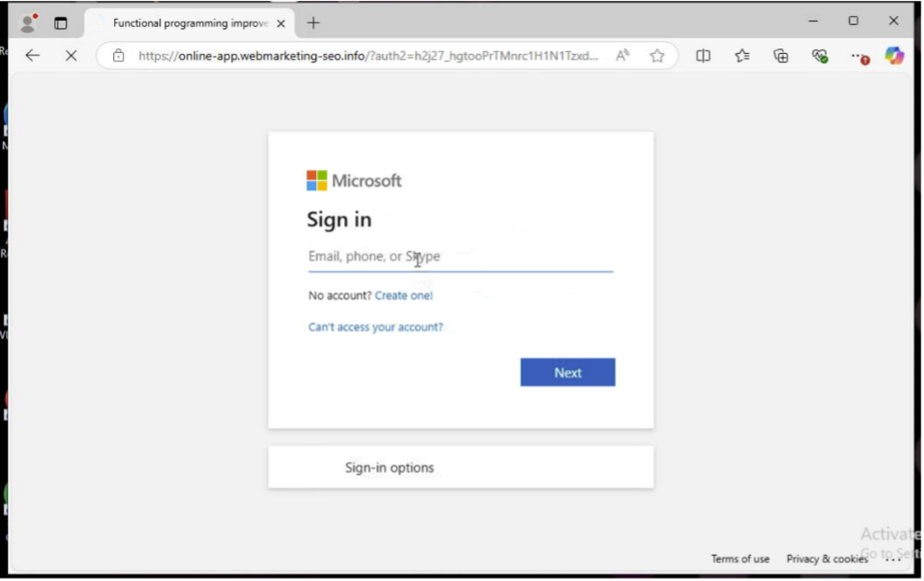
Task: Follow the Create one! link
Action: [404, 295]
